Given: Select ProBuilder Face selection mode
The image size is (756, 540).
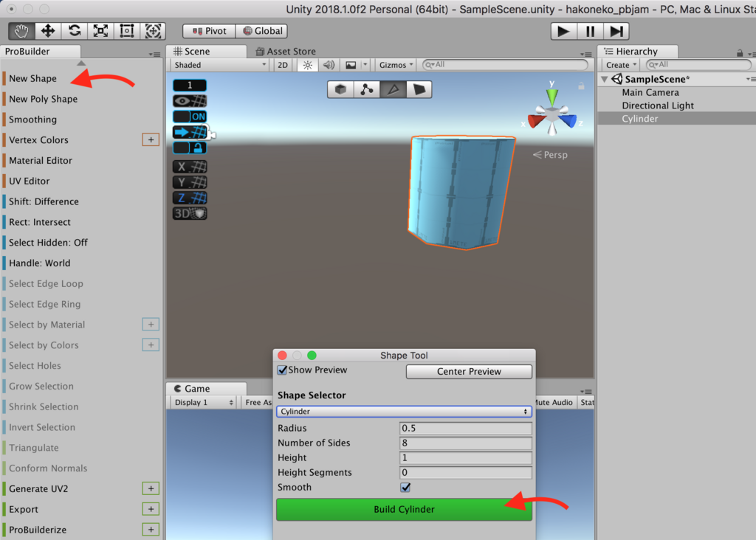Looking at the screenshot, I should point(419,89).
